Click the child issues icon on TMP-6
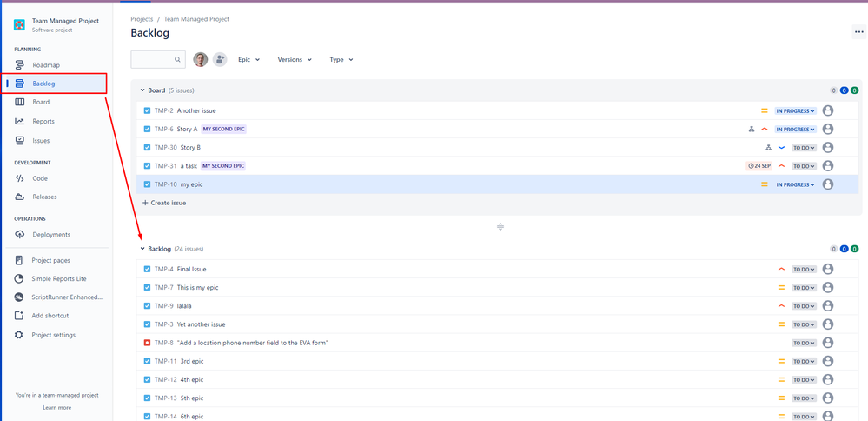This screenshot has width=868, height=421. pos(752,129)
